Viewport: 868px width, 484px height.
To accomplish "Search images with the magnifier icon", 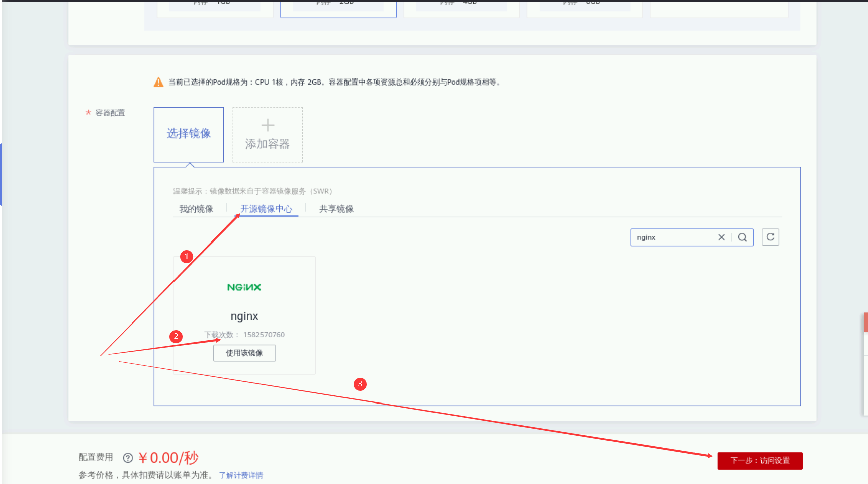I will coord(742,237).
